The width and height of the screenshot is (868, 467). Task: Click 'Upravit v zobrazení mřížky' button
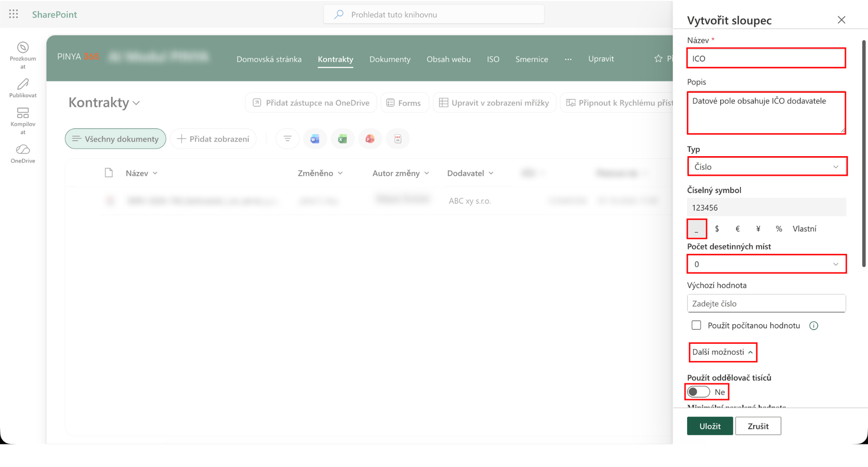[x=494, y=103]
